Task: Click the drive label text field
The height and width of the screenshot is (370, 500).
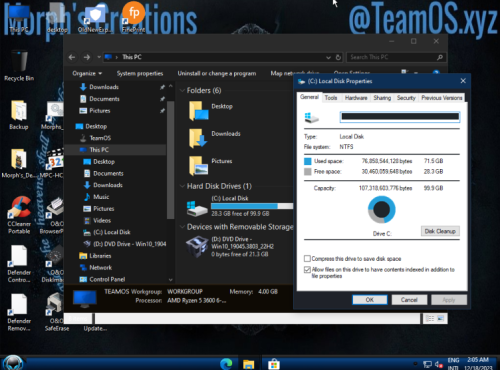Action: [x=400, y=117]
